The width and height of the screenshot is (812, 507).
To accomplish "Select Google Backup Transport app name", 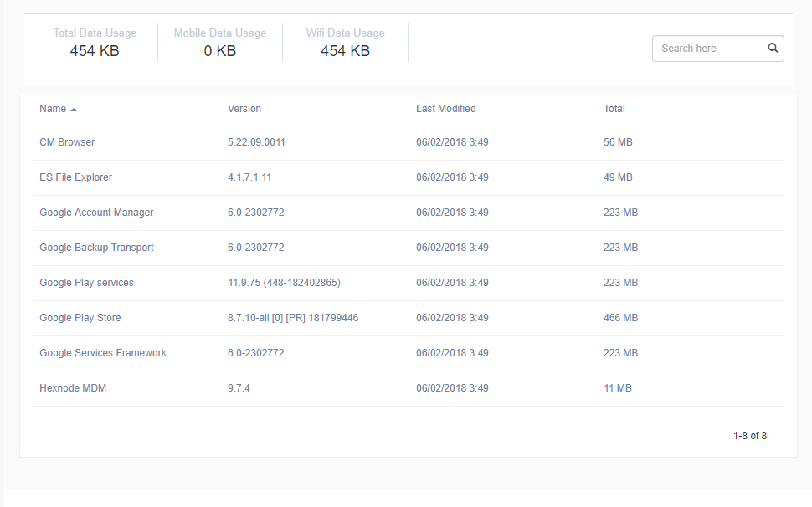I will (96, 248).
